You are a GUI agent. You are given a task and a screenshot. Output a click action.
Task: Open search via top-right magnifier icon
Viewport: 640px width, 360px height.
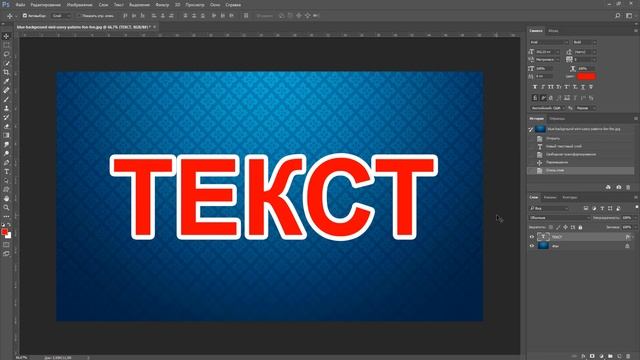[618, 16]
